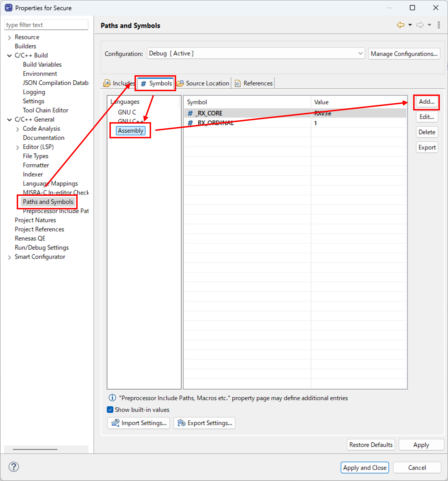Screen dimensions: 448x481
Task: Click the hash icon of _RX_CORE row
Action: tap(190, 113)
